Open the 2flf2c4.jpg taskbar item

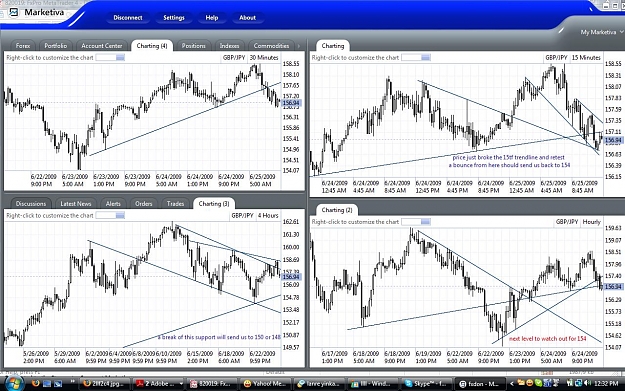coord(105,384)
